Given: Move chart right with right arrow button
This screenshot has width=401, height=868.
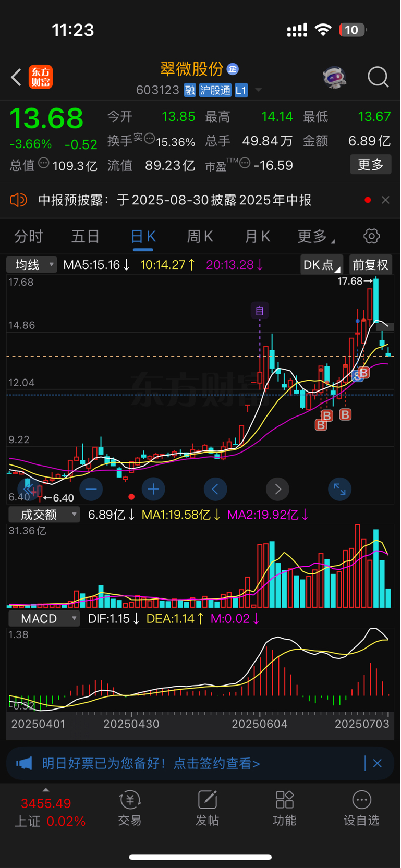Looking at the screenshot, I should tap(277, 489).
